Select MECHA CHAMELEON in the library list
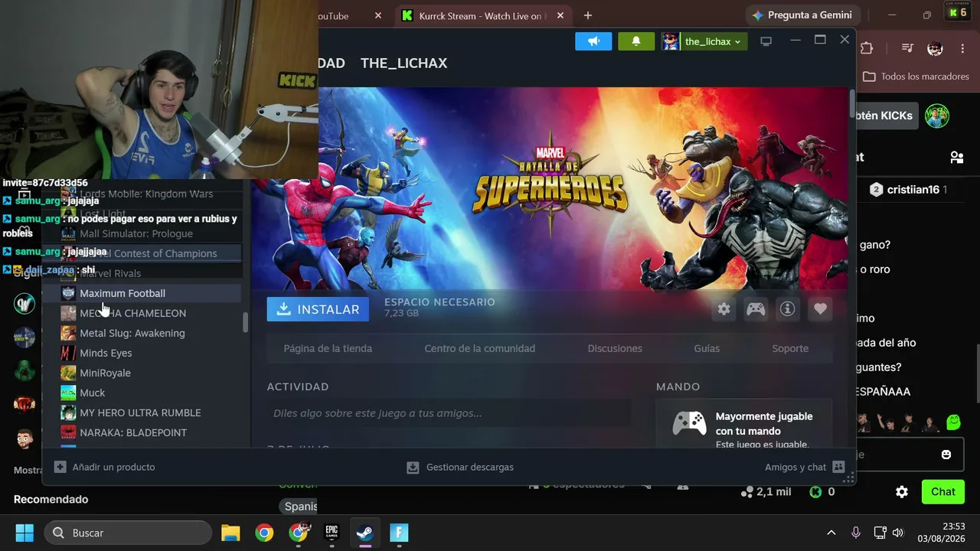Screen dimensions: 980x551 150,313
